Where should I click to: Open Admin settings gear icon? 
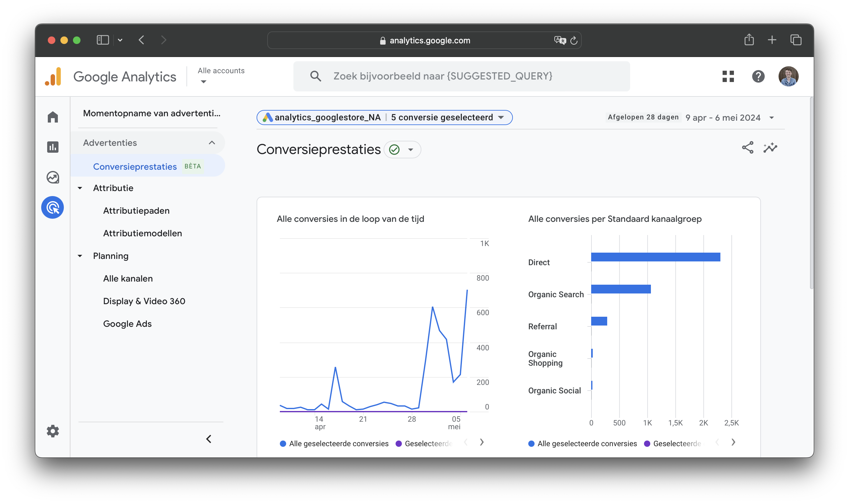click(53, 431)
